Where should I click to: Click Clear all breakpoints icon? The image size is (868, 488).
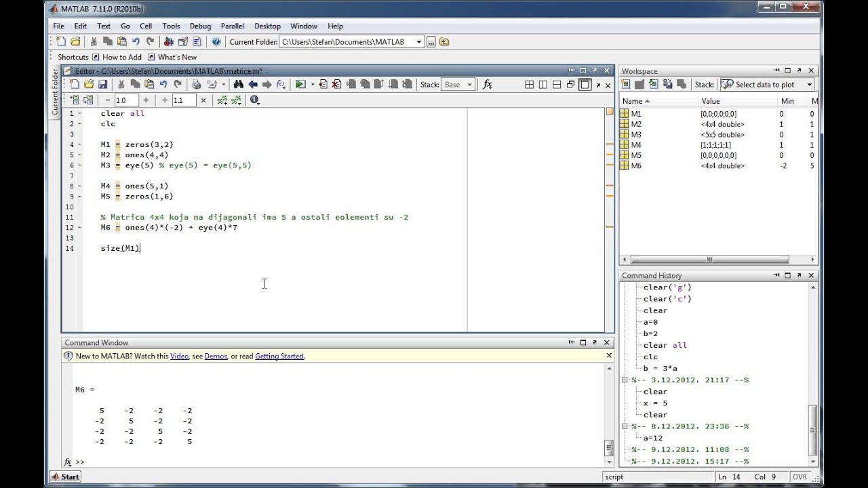pyautogui.click(x=337, y=85)
